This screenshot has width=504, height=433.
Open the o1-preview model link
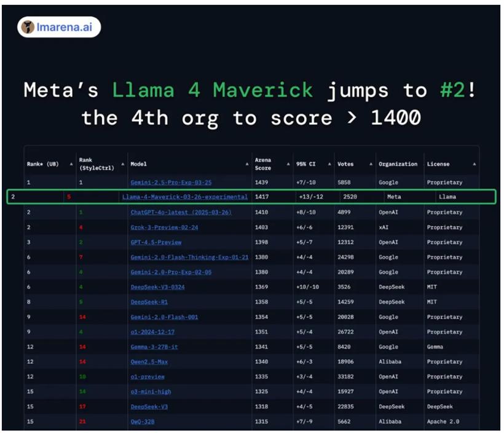(x=148, y=376)
